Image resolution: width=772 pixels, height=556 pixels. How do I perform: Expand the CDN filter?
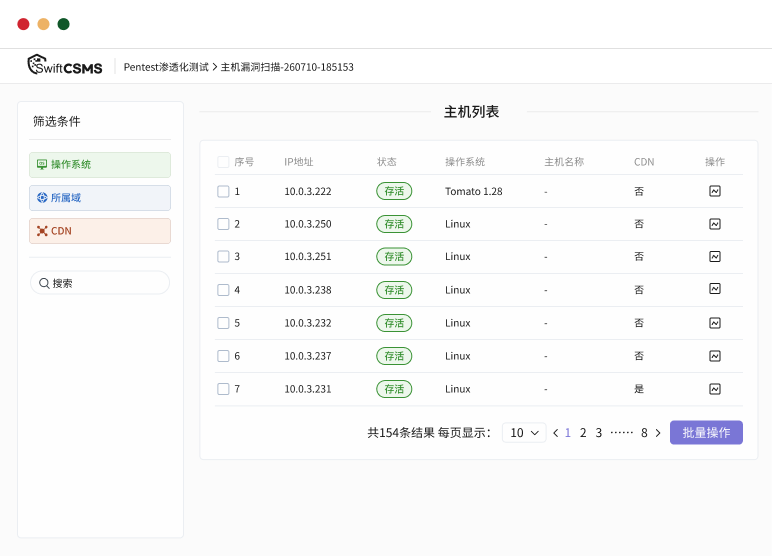pyautogui.click(x=100, y=231)
